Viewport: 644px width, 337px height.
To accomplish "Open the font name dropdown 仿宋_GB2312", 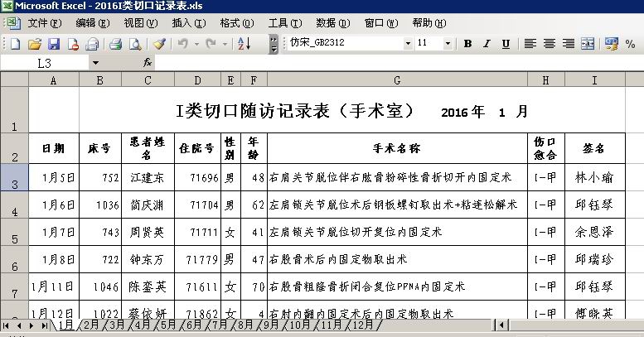I will click(408, 43).
